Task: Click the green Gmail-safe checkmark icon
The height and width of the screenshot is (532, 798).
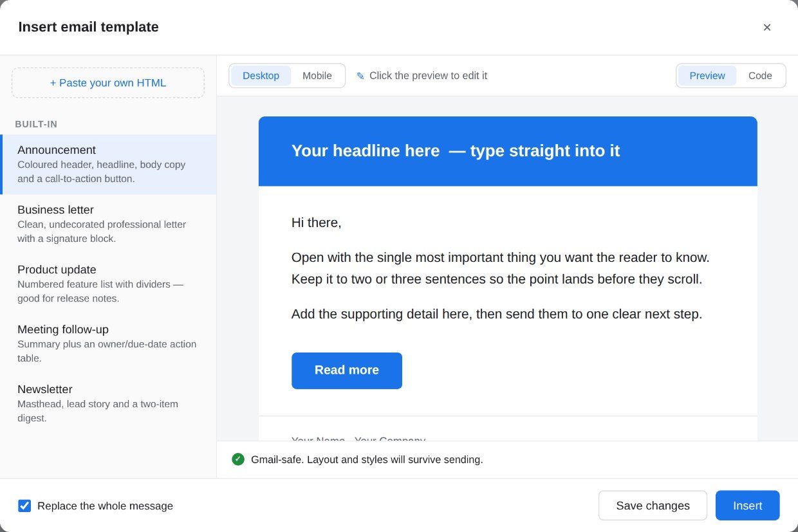Action: (x=238, y=459)
